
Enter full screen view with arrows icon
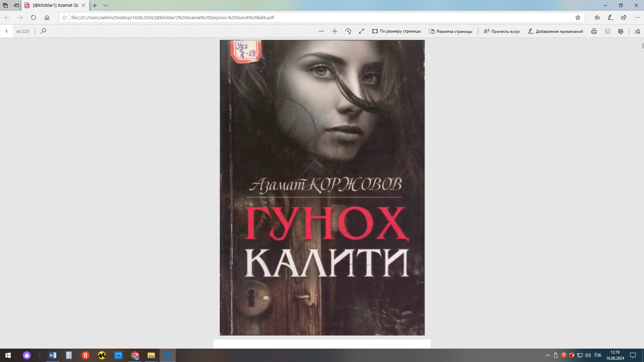coord(362,31)
